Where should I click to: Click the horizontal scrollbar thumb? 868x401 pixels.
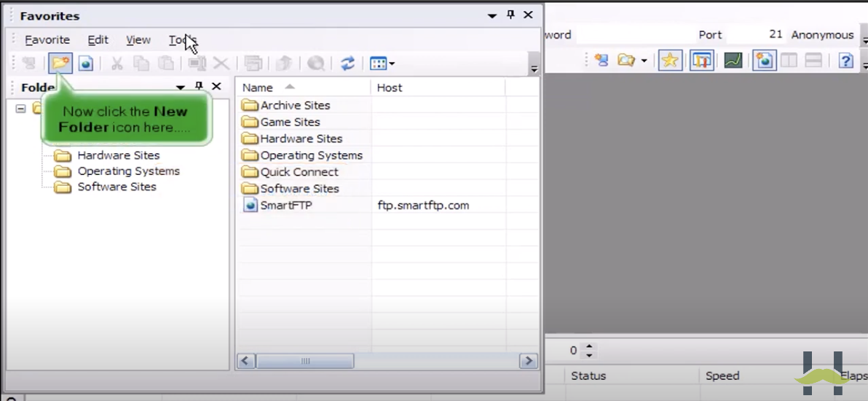click(305, 361)
